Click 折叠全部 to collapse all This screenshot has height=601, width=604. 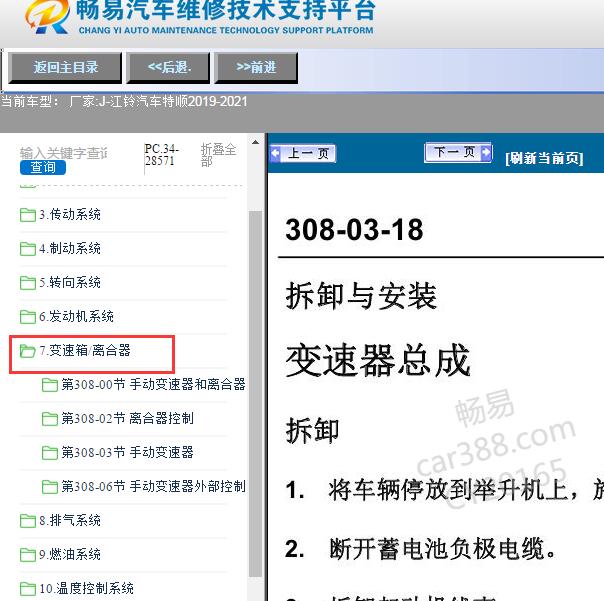(218, 154)
